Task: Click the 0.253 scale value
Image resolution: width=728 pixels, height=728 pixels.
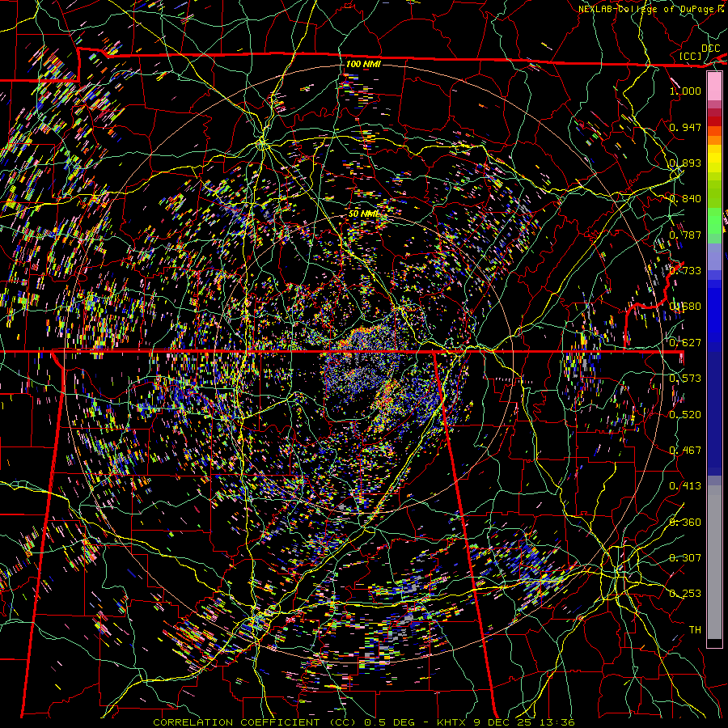Action: click(x=685, y=594)
